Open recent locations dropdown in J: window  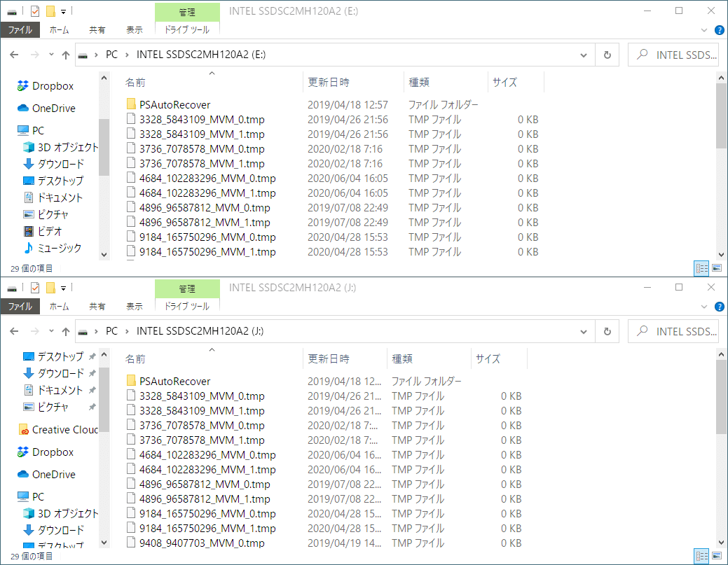pyautogui.click(x=51, y=331)
